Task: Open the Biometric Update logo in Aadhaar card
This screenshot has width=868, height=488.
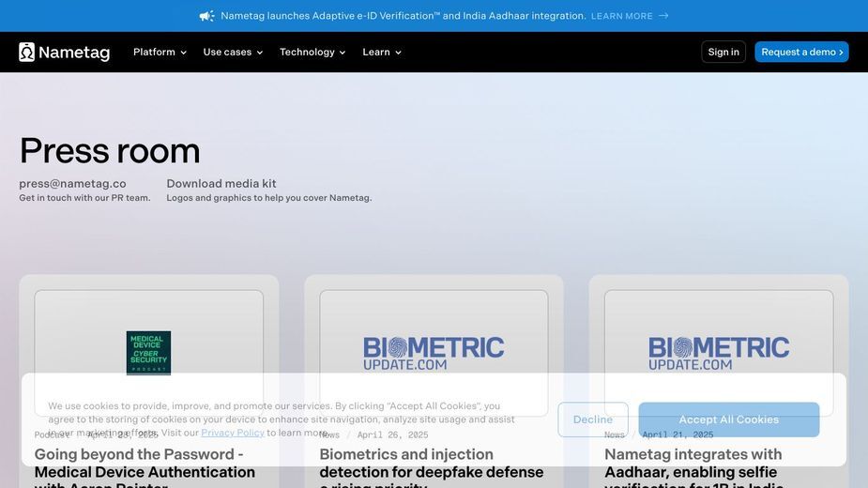Action: pyautogui.click(x=719, y=353)
